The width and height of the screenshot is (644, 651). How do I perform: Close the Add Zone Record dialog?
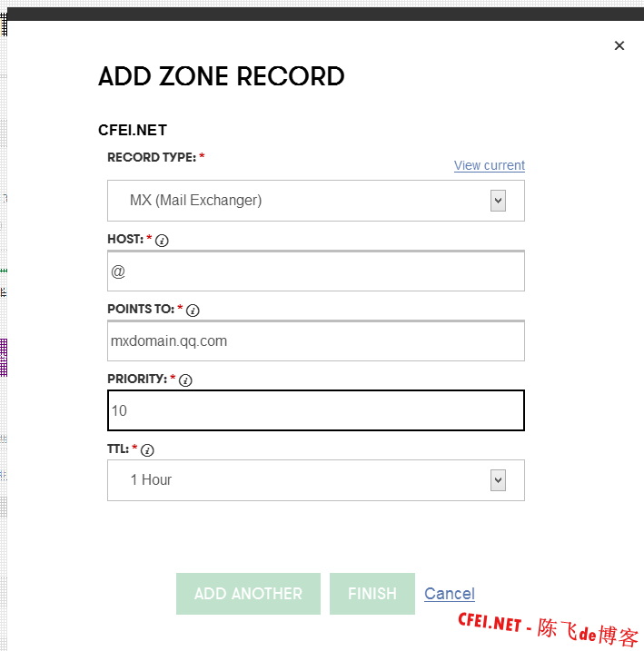619,45
